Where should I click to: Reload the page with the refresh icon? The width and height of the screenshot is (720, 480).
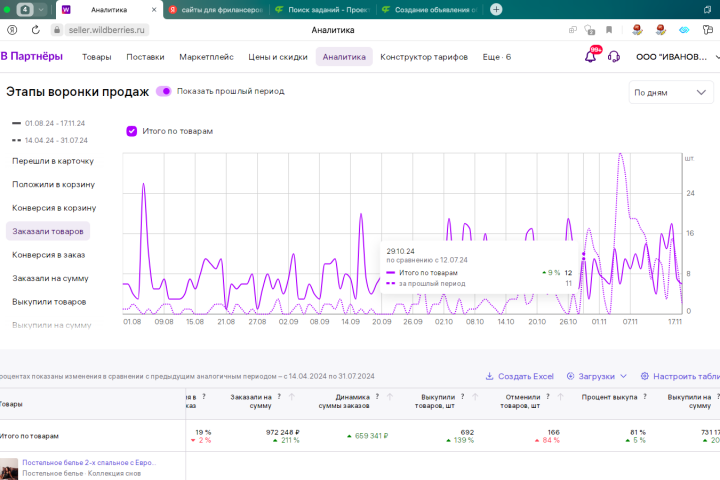click(35, 30)
